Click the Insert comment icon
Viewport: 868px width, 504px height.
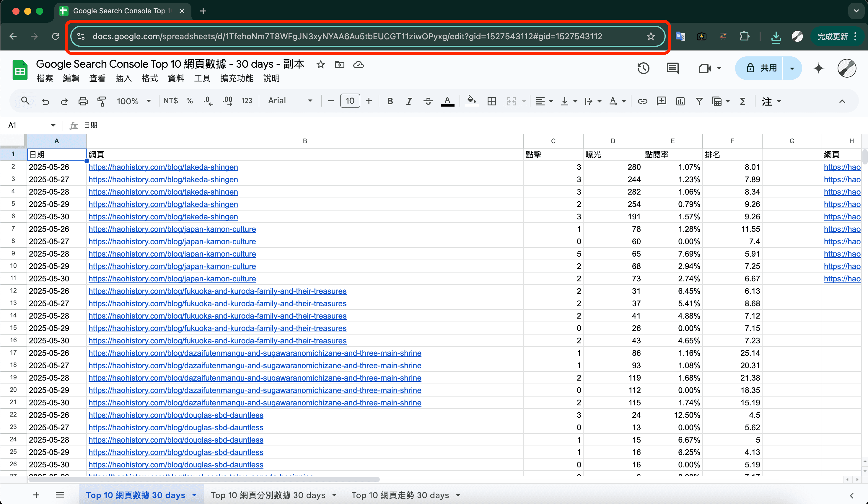coord(661,101)
